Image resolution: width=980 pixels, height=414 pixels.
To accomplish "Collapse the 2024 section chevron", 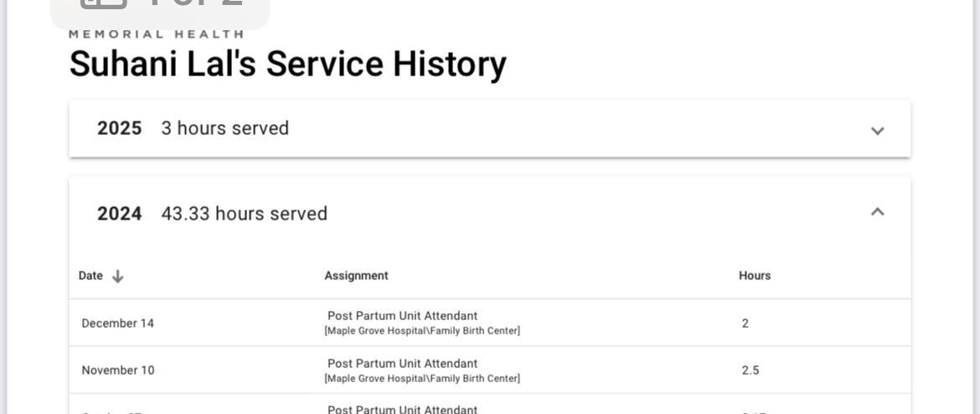I will click(x=877, y=212).
